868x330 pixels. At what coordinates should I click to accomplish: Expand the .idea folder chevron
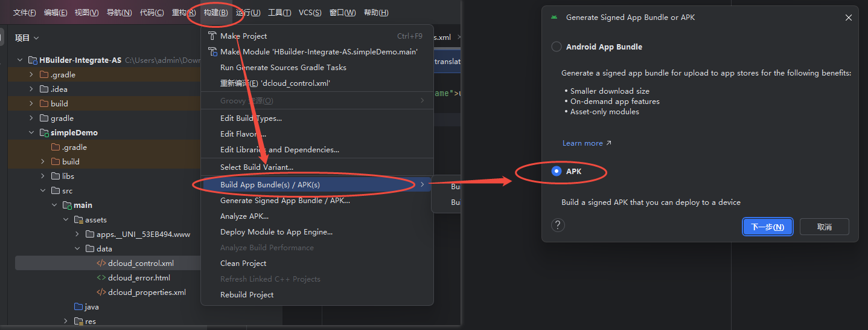(31, 89)
